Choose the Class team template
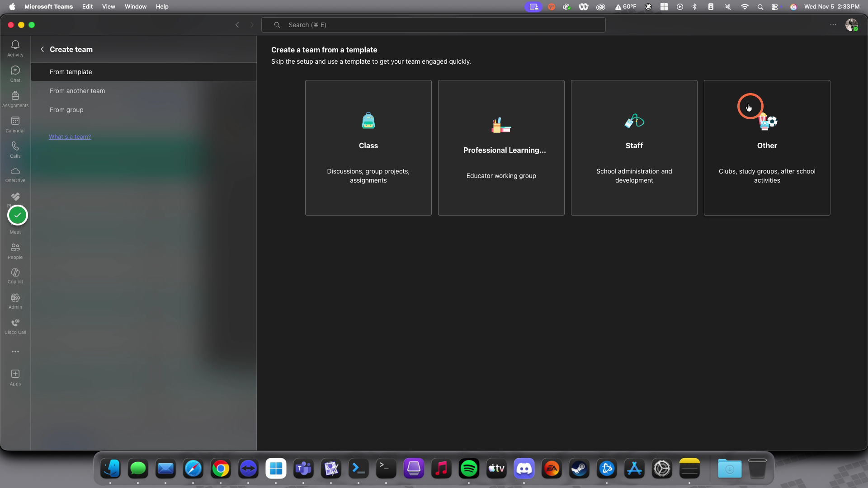Viewport: 868px width, 488px height. point(368,148)
